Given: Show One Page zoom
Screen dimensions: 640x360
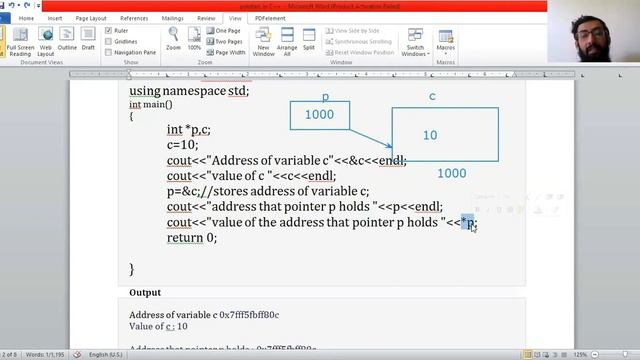Looking at the screenshot, I should click(x=224, y=31).
